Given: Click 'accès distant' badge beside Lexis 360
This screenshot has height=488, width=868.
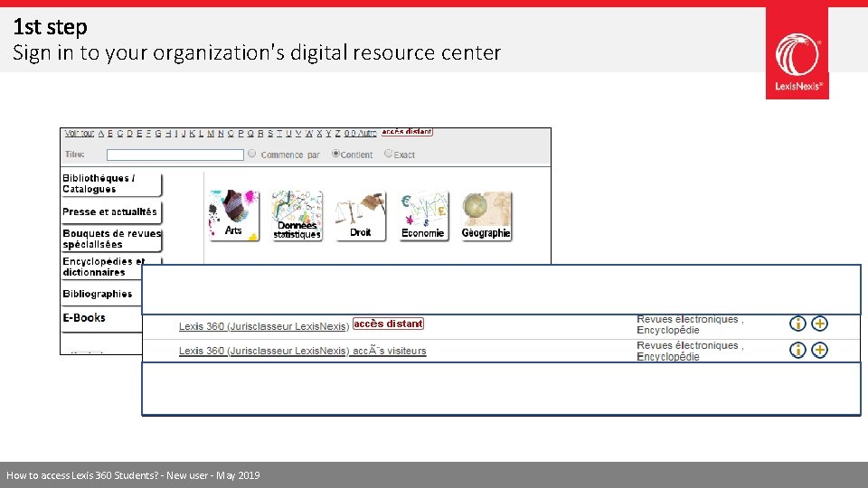Looking at the screenshot, I should tap(388, 324).
